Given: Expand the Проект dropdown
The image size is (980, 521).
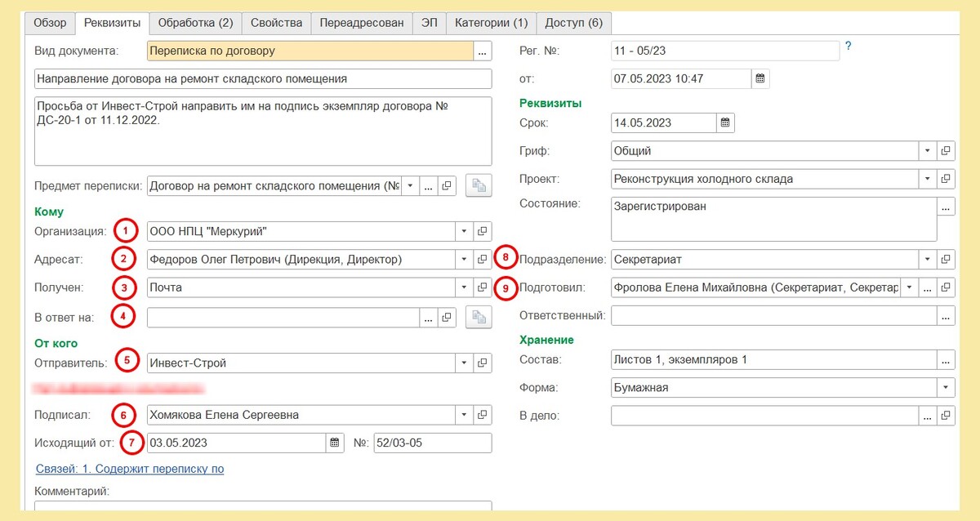Looking at the screenshot, I should pyautogui.click(x=928, y=179).
